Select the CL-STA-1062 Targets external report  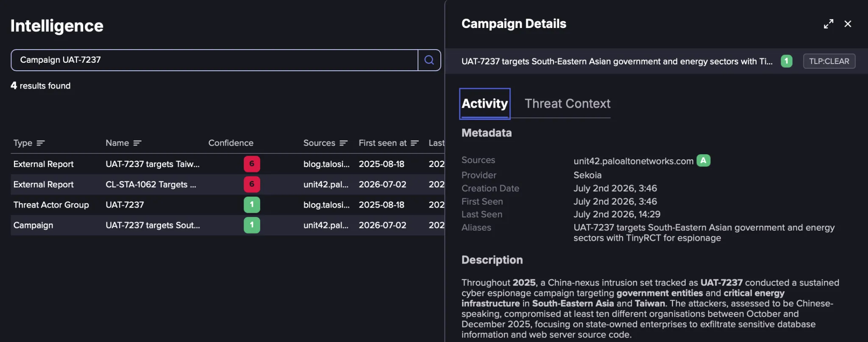[228, 184]
